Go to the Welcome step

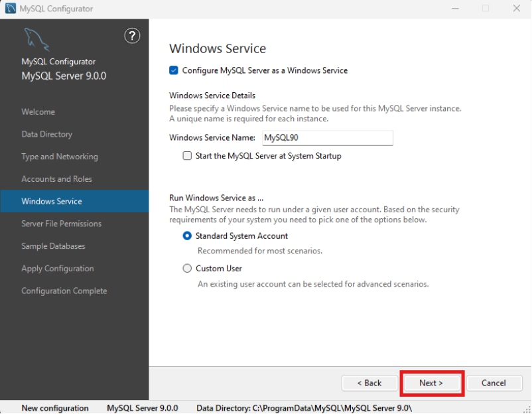(x=38, y=111)
